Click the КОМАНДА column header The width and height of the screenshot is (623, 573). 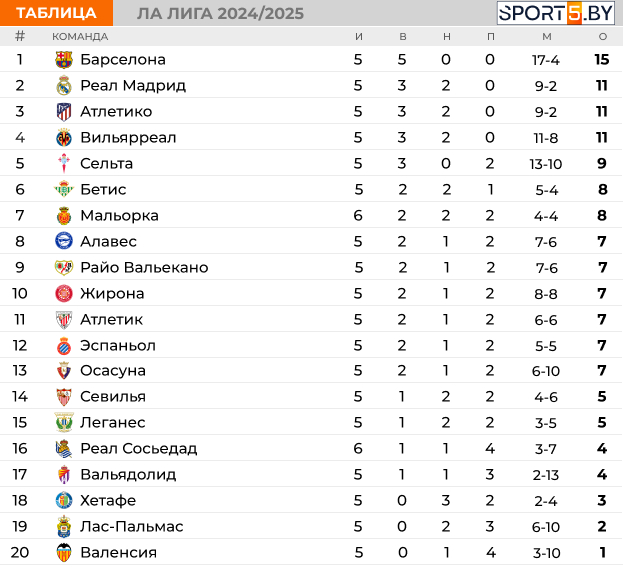click(80, 37)
